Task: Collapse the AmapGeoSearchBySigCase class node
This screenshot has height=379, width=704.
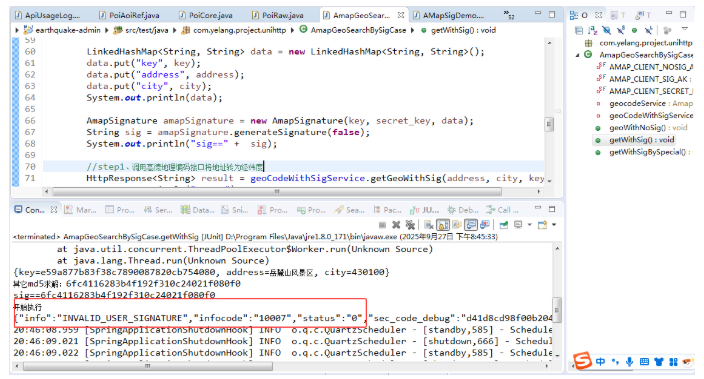Action: pyautogui.click(x=577, y=55)
